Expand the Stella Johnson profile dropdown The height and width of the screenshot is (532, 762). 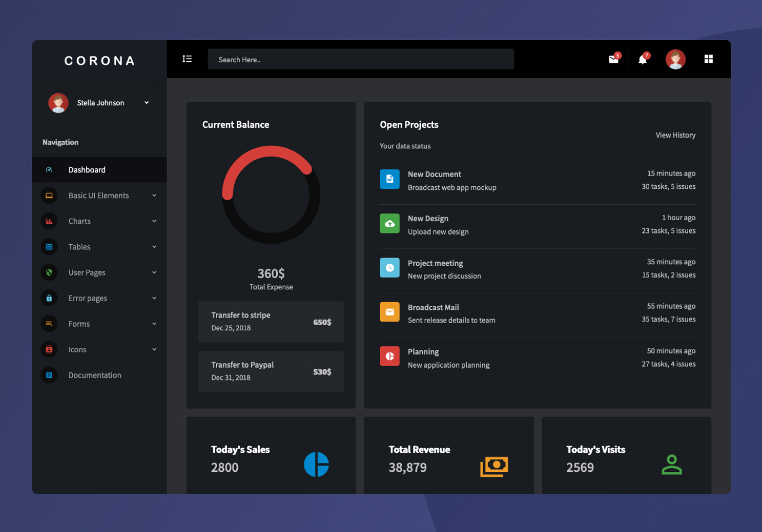click(146, 103)
